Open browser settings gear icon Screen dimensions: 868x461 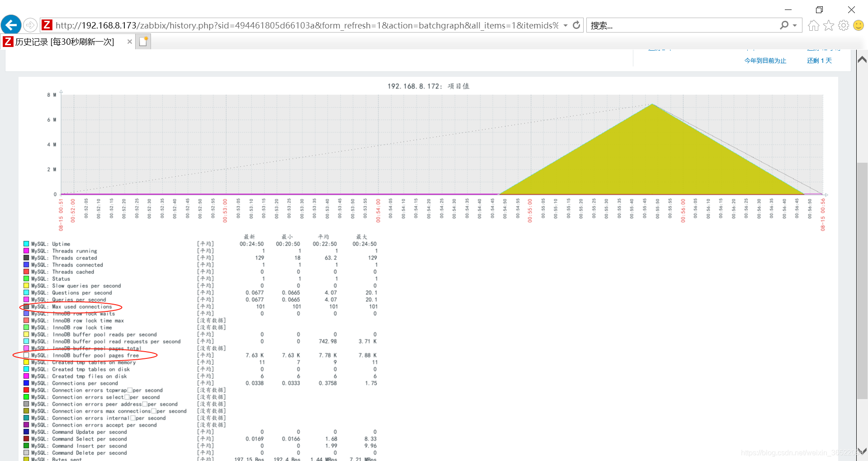[844, 25]
